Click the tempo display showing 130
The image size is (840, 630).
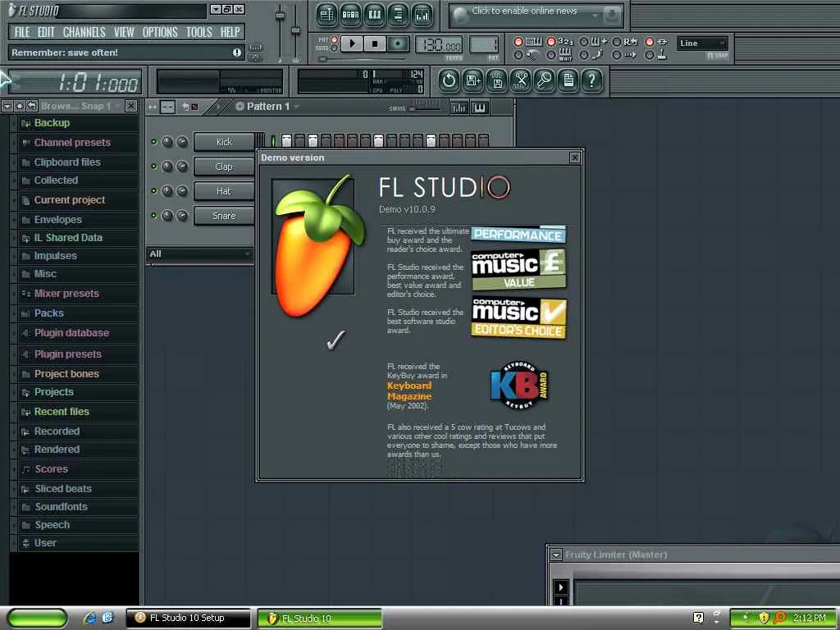tap(439, 45)
